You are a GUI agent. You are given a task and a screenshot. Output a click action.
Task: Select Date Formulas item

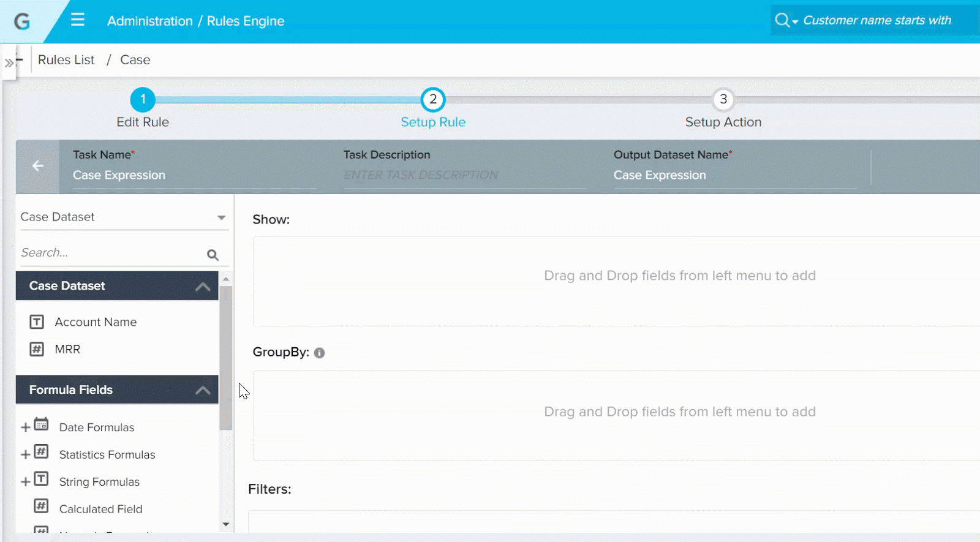coord(97,427)
